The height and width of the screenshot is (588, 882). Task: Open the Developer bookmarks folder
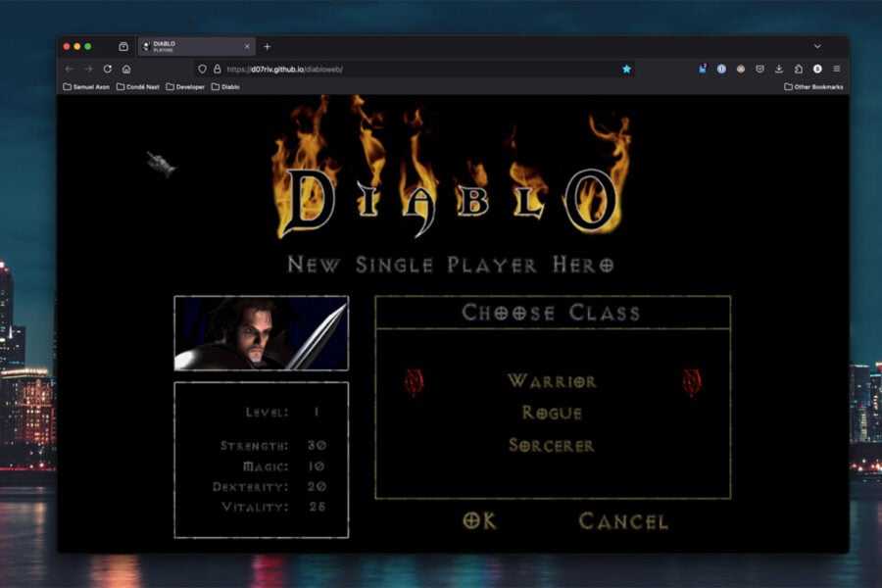coord(184,86)
